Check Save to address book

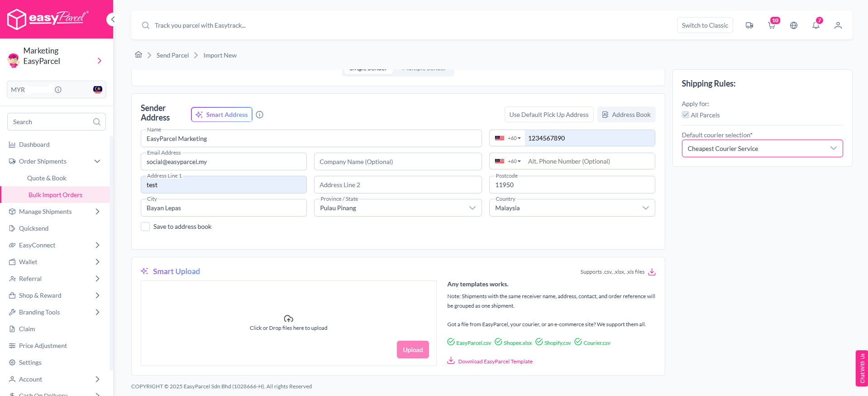[x=145, y=227]
